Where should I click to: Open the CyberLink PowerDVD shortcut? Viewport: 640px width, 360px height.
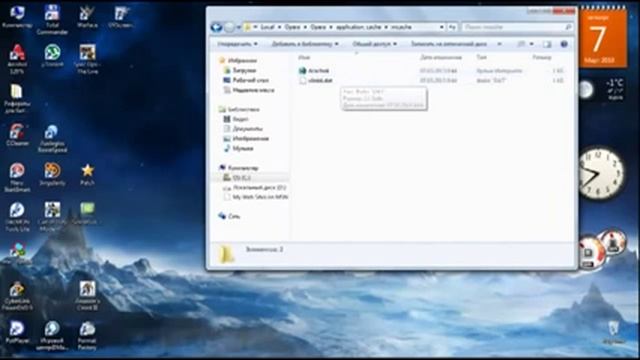17,296
